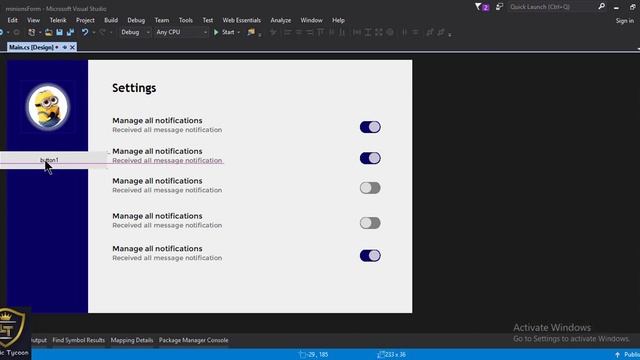
Task: Click the Make Same Size icon
Action: pos(379,32)
